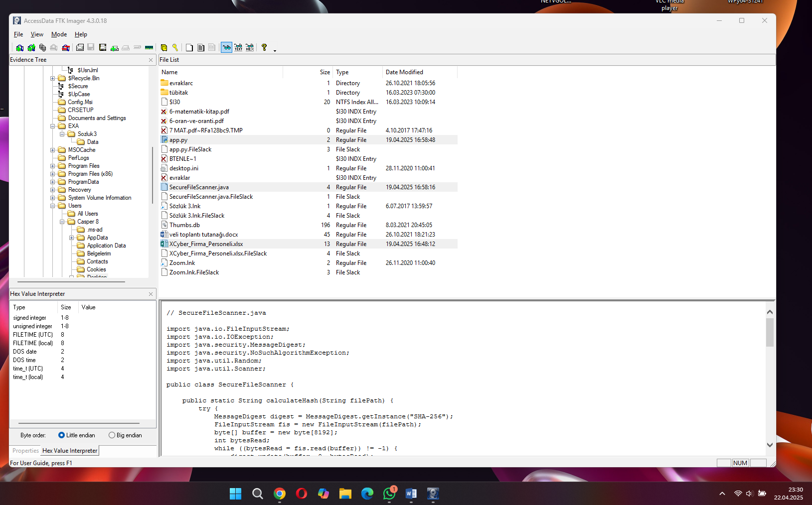812x505 pixels.
Task: Open Google Chrome from taskbar
Action: pyautogui.click(x=280, y=494)
